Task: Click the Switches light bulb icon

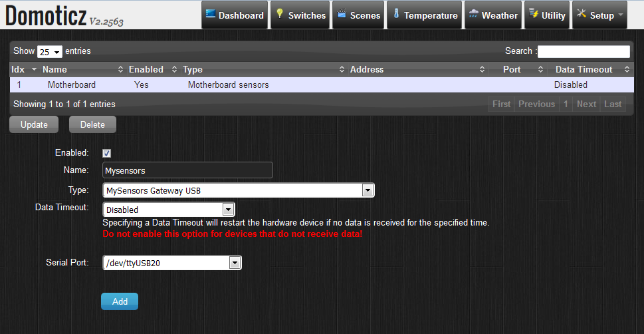Action: pos(280,13)
